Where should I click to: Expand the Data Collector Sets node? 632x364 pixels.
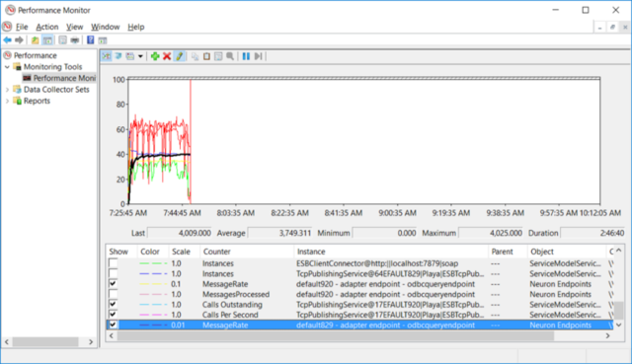tap(7, 90)
